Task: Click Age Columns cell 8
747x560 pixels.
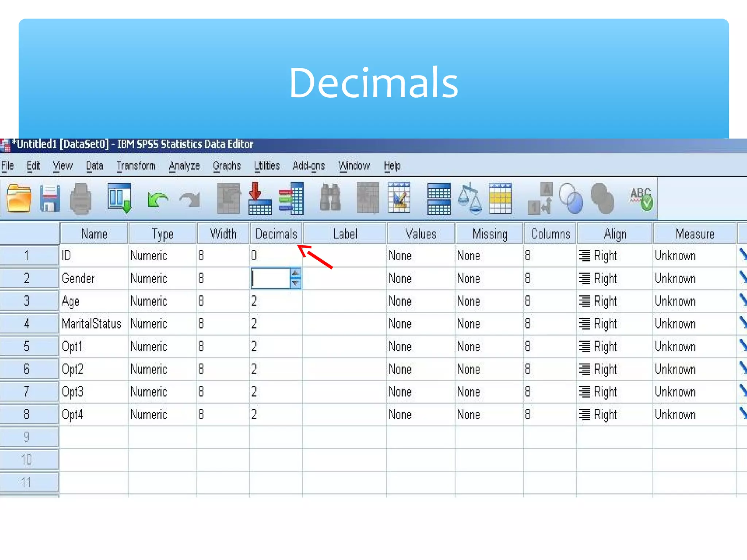Action: point(550,301)
